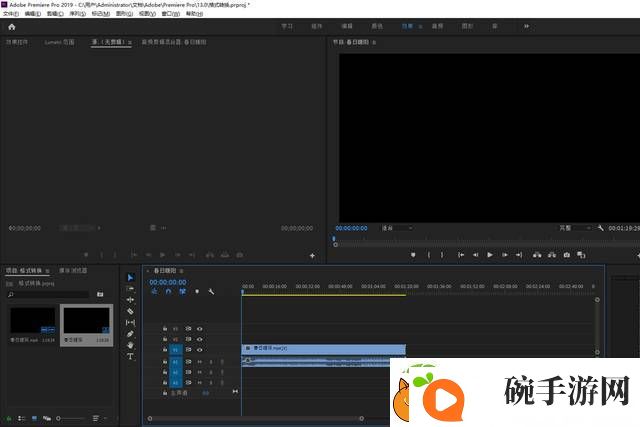640x427 pixels.
Task: Go to In point in program monitor
Action: (x=461, y=255)
